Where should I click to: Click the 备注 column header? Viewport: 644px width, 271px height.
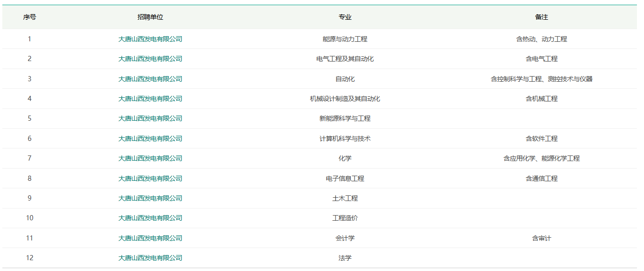[542, 17]
